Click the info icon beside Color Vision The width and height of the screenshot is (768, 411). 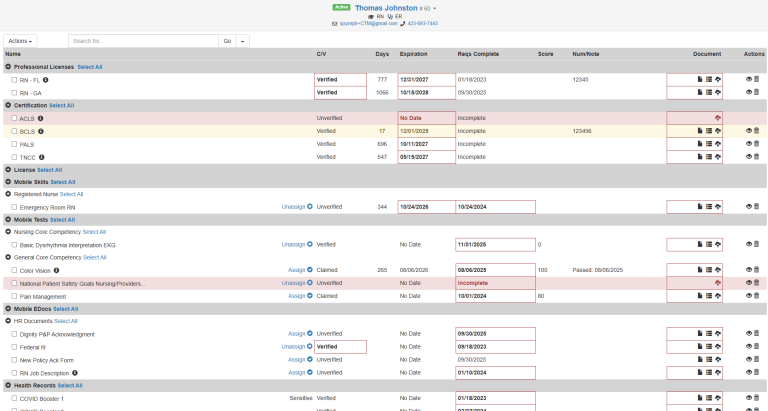[56, 270]
